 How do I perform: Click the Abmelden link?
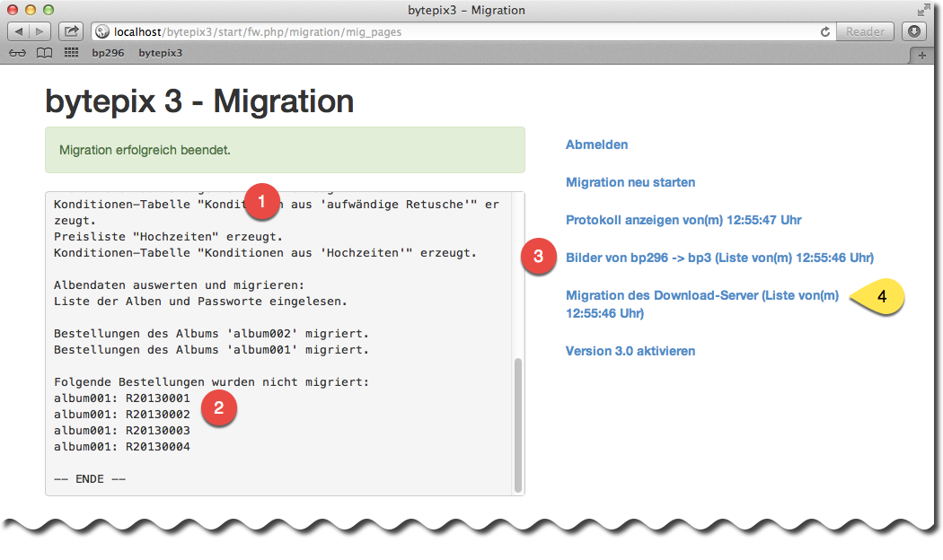click(x=596, y=144)
